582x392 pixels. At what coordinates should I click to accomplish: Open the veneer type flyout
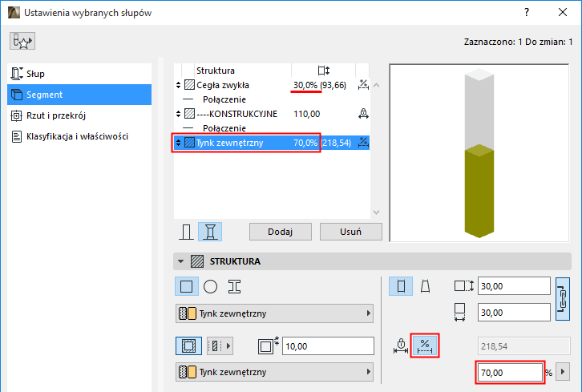point(220,346)
